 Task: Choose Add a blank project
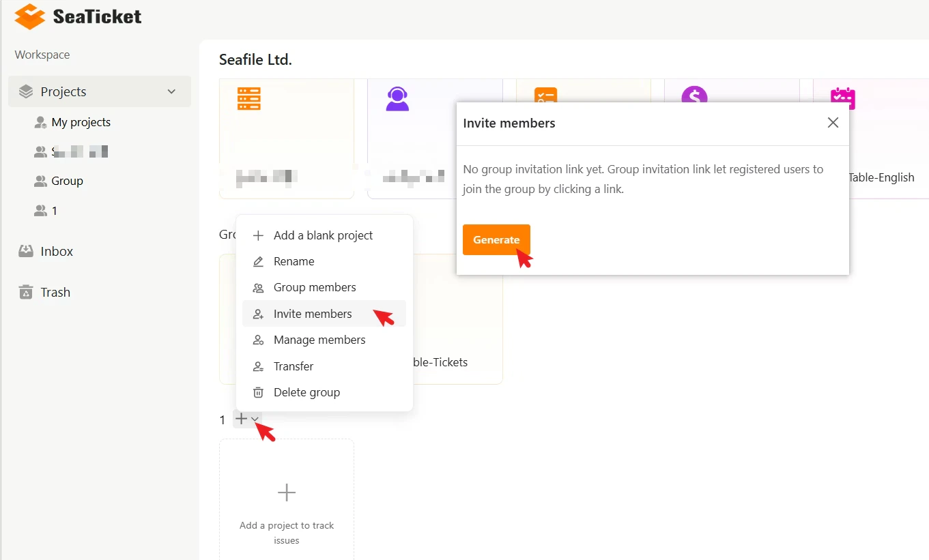click(324, 235)
